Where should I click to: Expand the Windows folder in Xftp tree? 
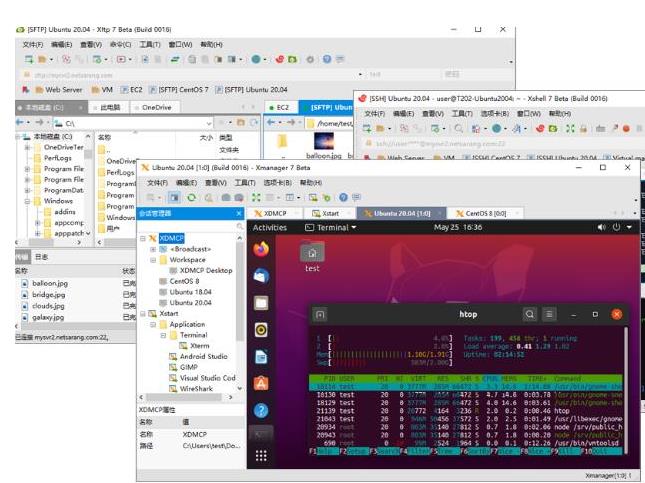pyautogui.click(x=28, y=201)
